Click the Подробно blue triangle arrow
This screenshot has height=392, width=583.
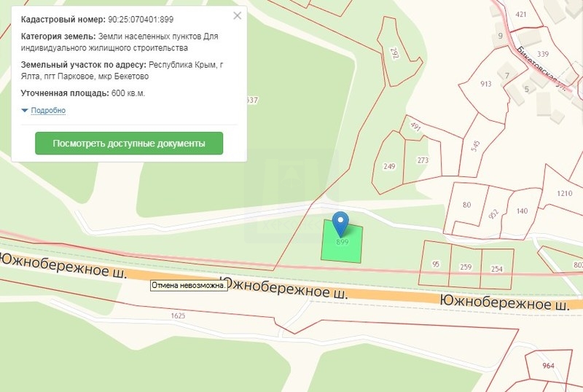tap(25, 111)
